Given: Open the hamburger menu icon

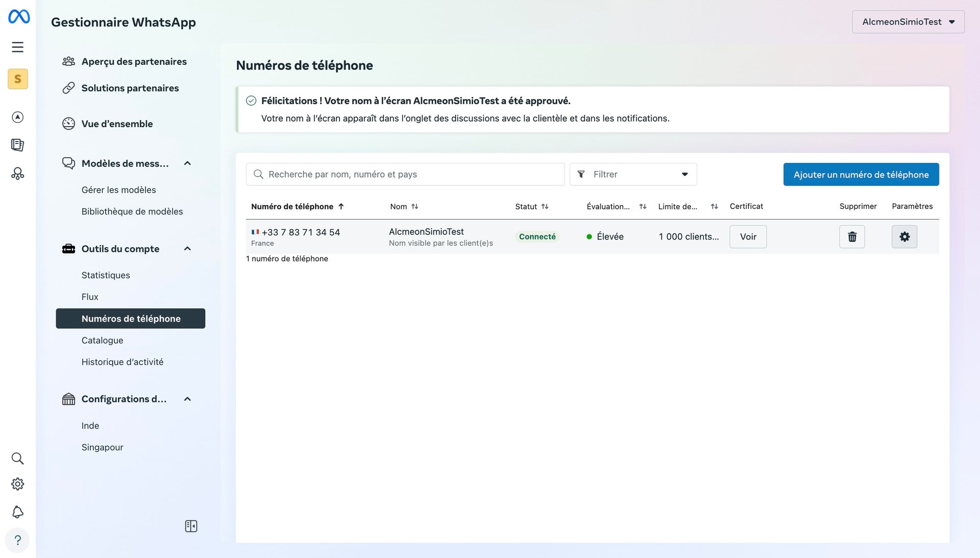Looking at the screenshot, I should point(18,47).
